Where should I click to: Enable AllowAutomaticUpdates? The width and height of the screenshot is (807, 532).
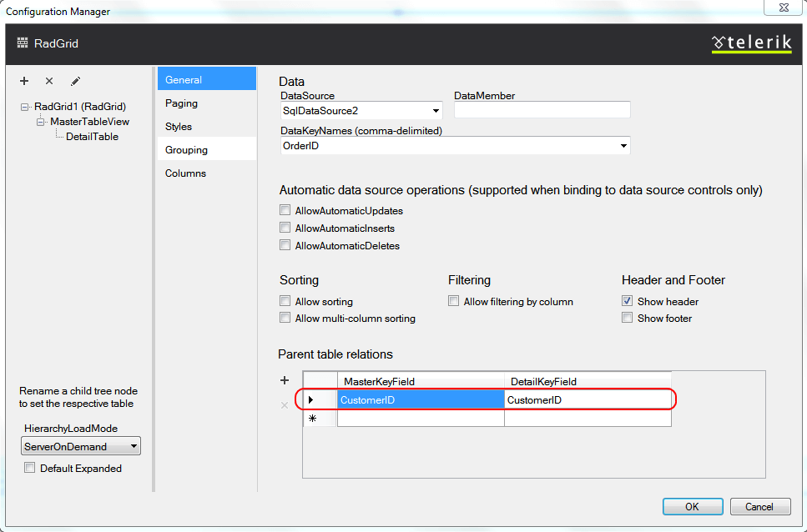coord(285,210)
